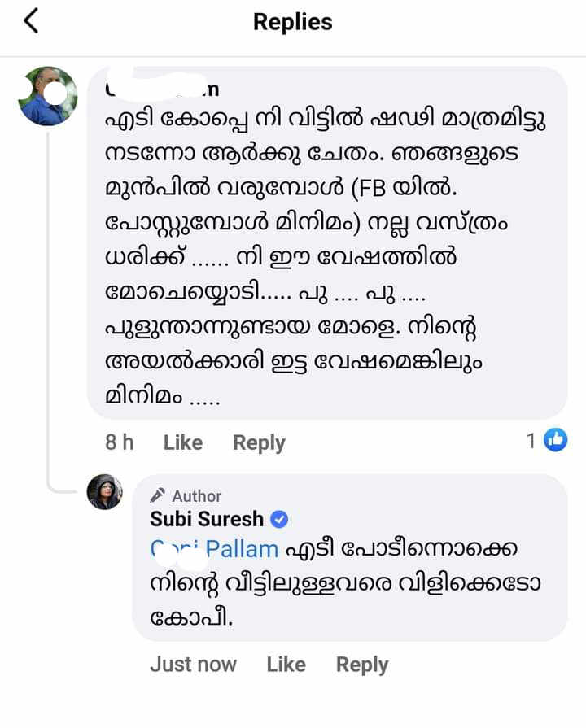Open the first commenter's profile picture

48,96
